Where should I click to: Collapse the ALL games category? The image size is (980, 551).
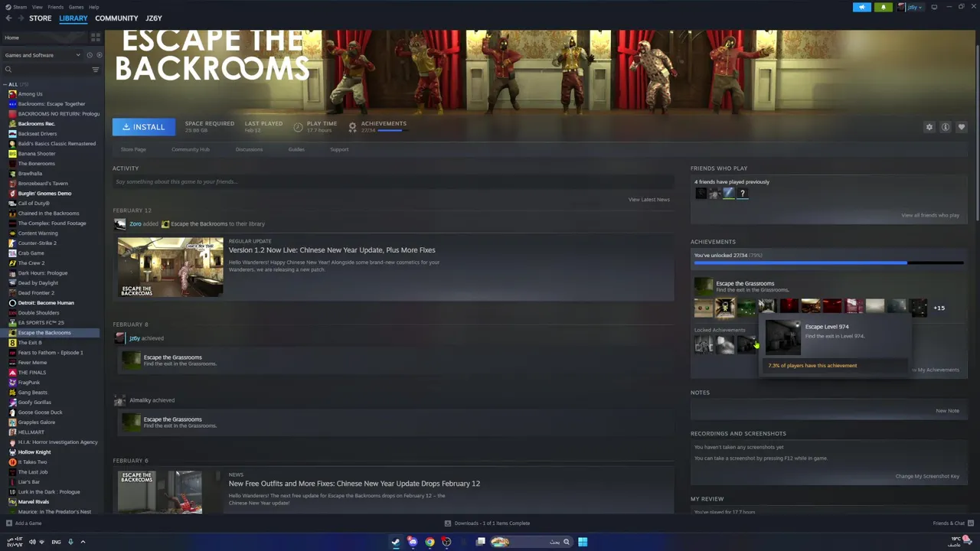pyautogui.click(x=5, y=84)
